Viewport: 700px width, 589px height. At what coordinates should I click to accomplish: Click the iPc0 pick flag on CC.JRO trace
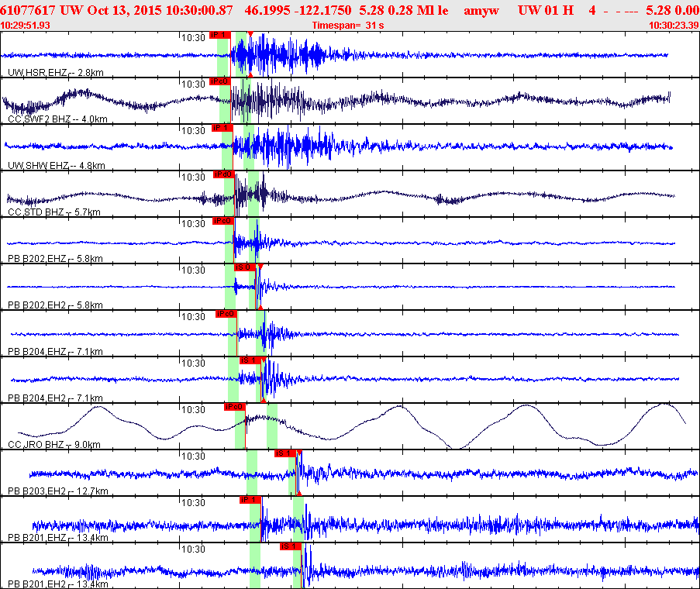click(235, 407)
